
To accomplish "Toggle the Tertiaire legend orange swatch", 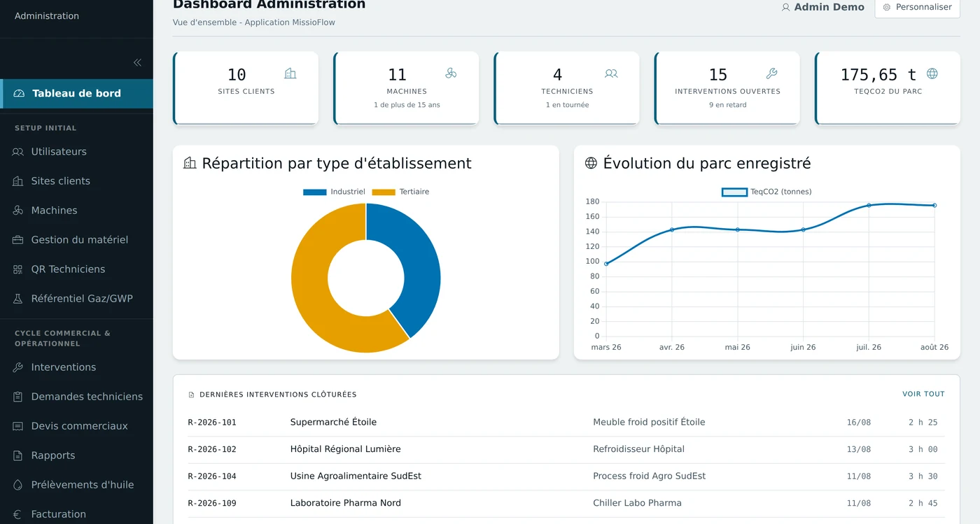I will [384, 192].
